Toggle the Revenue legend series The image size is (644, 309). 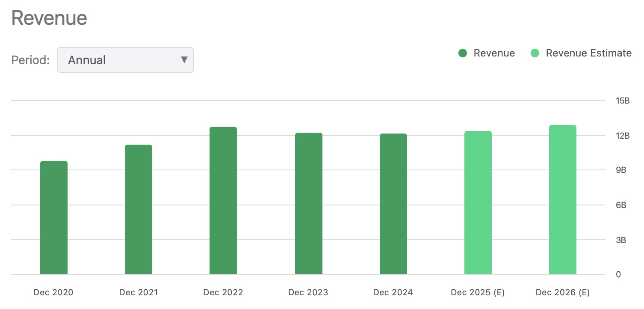pos(487,53)
